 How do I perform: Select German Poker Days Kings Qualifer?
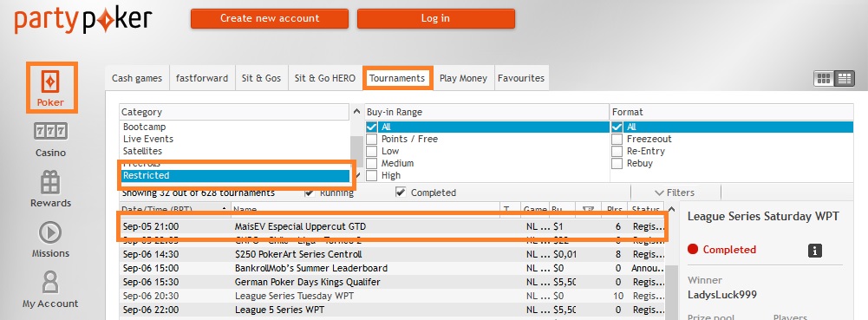(392, 282)
